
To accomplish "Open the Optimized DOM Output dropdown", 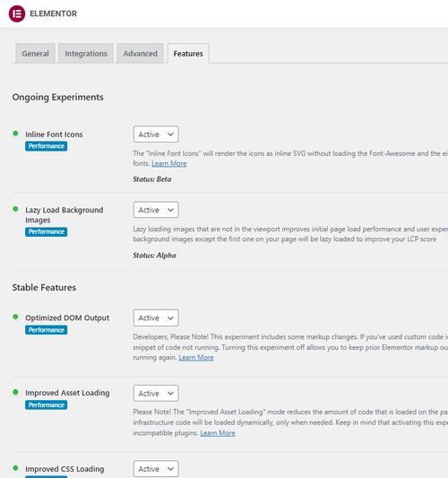I will coord(156,318).
